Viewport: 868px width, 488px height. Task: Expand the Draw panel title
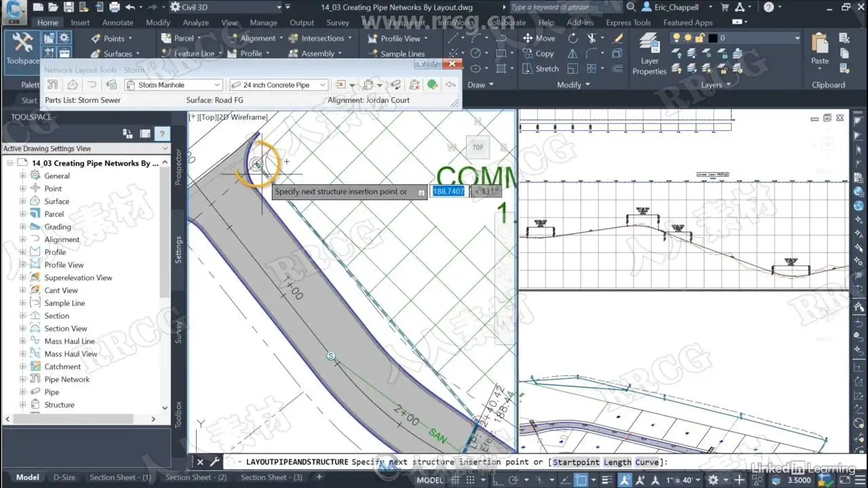tap(480, 85)
